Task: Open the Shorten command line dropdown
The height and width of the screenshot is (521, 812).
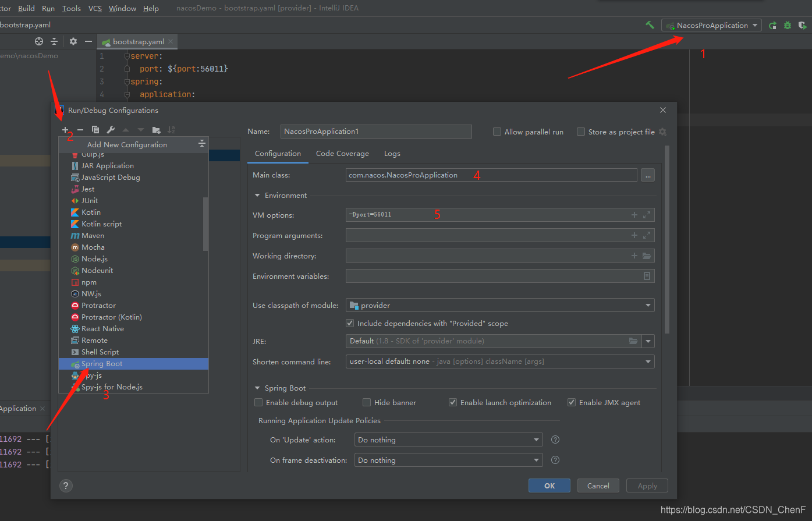Action: pyautogui.click(x=500, y=361)
